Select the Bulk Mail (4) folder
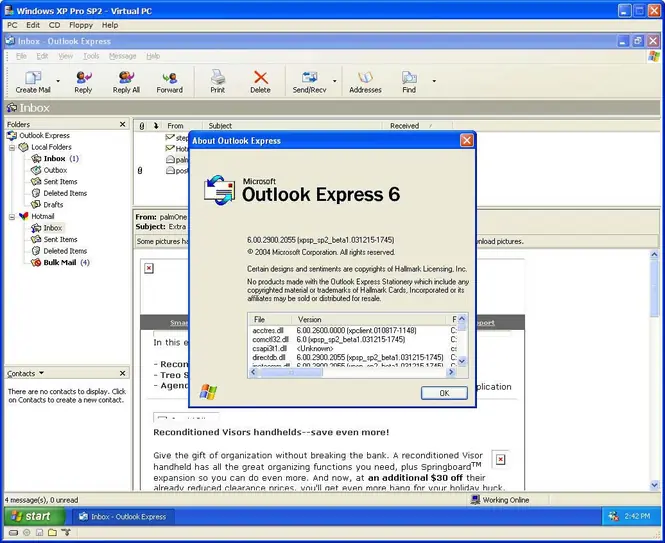 click(x=66, y=262)
